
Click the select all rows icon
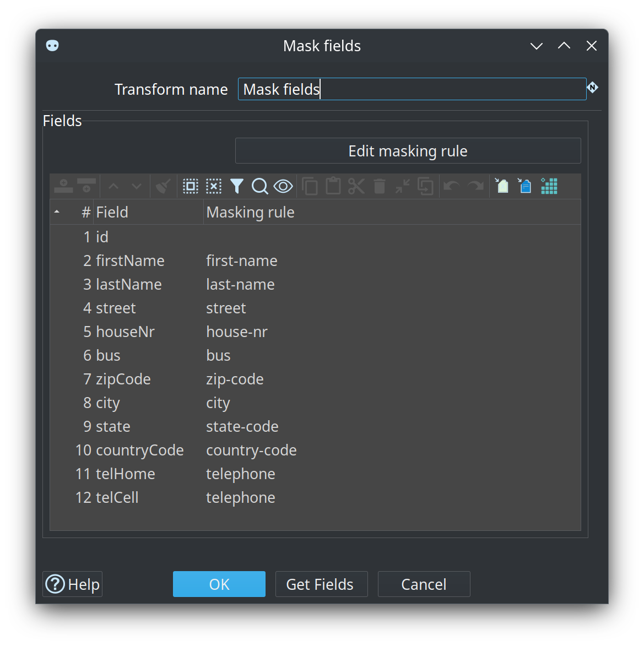(191, 186)
